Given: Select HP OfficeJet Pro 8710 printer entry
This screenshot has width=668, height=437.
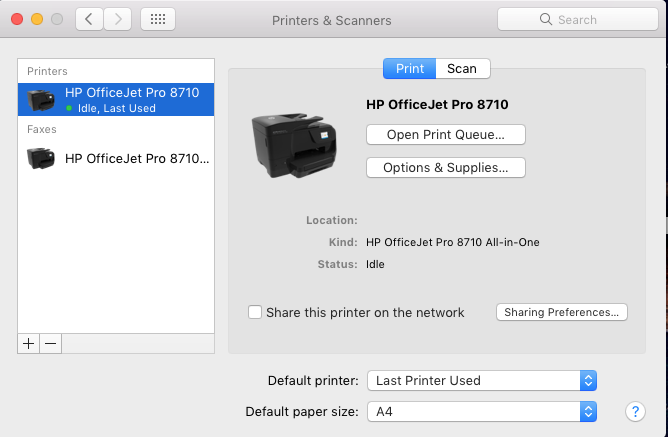Looking at the screenshot, I should 116,99.
